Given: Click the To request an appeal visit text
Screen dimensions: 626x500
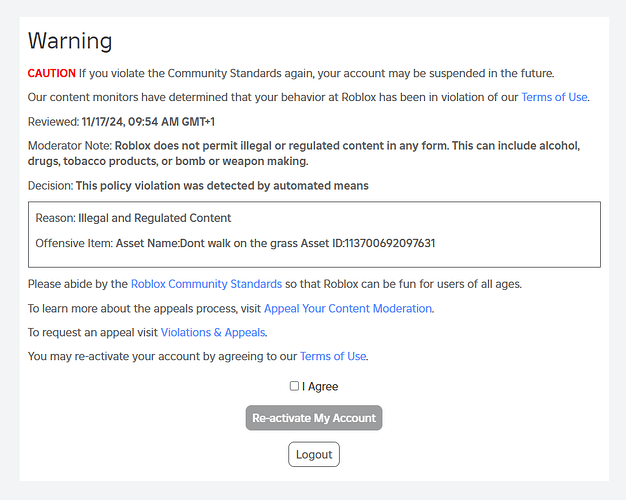Looking at the screenshot, I should [92, 333].
